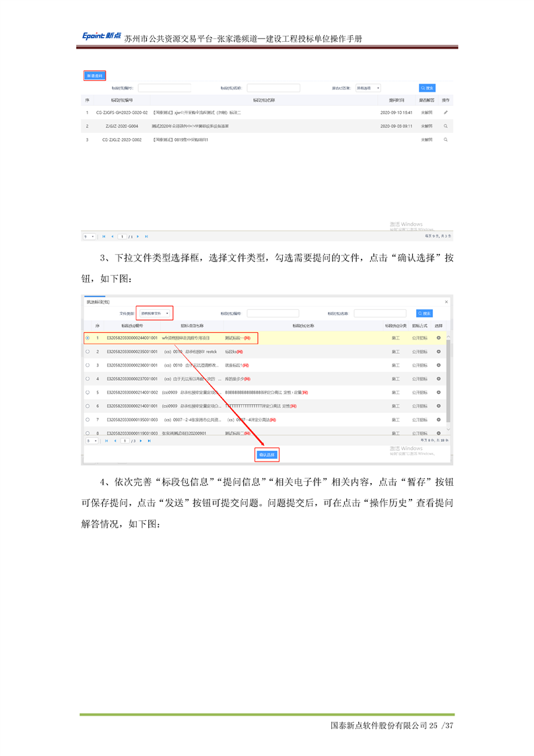Click the dialog's 标段(包)名称 search field
534x756 pixels.
[x=380, y=313]
